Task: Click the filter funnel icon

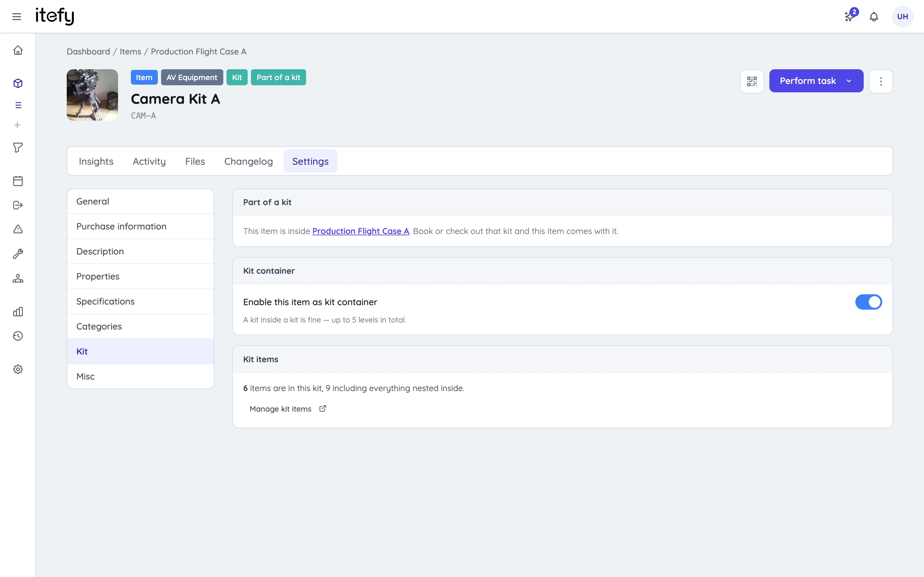Action: click(x=18, y=148)
